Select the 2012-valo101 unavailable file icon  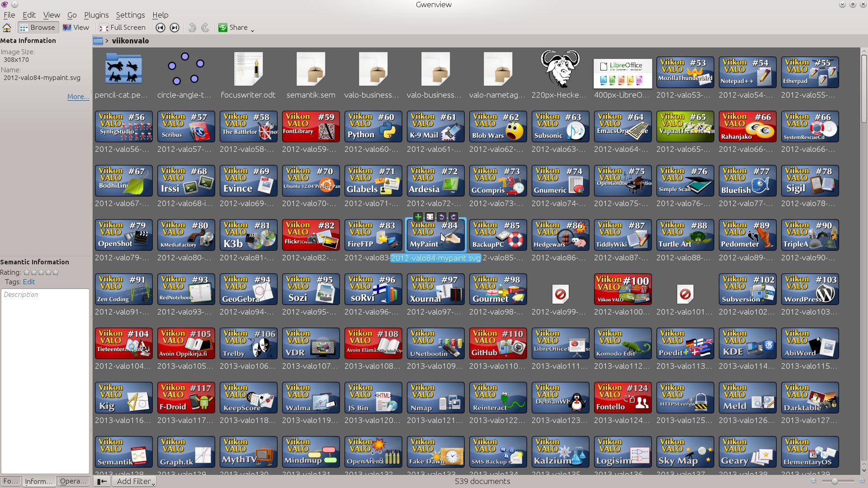(685, 295)
